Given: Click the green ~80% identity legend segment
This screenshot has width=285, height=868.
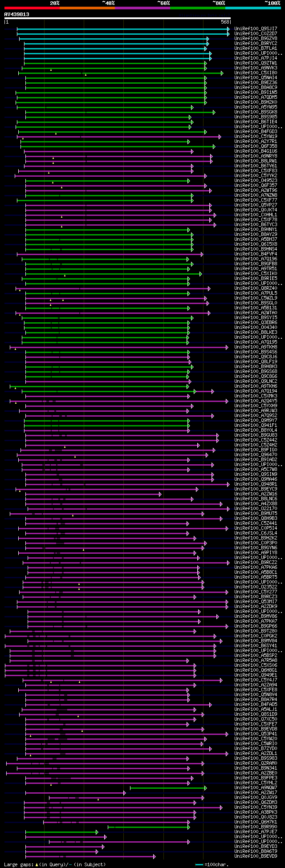Looking at the screenshot, I should coord(198,8).
